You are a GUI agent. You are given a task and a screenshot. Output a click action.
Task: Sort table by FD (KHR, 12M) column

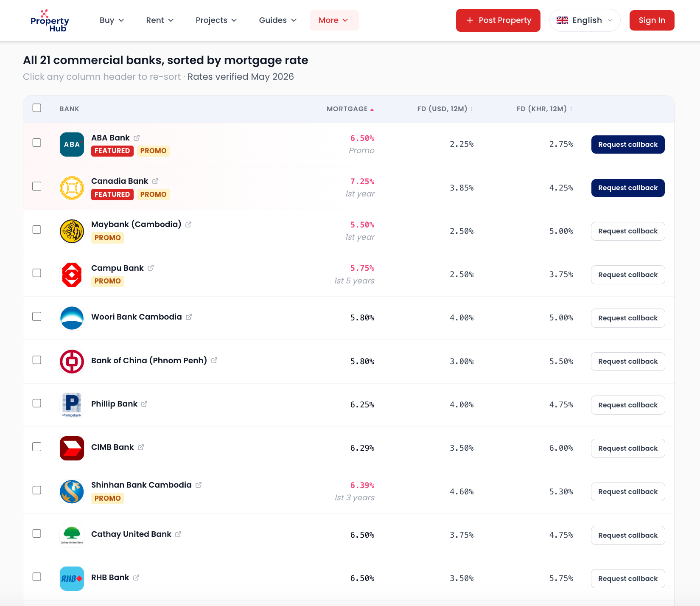[x=545, y=109]
